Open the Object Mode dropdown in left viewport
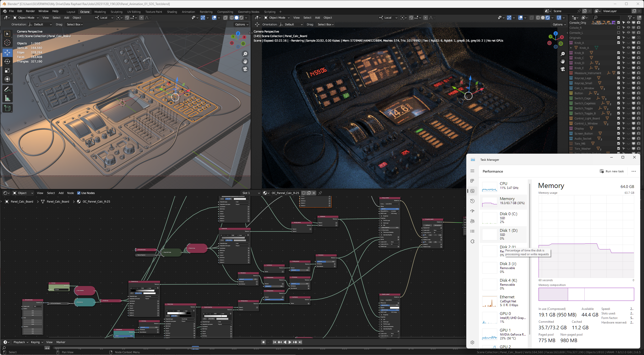The image size is (644, 355). 26,18
